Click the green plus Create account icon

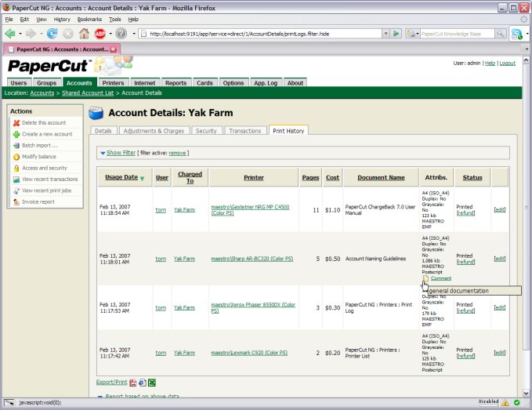click(16, 134)
